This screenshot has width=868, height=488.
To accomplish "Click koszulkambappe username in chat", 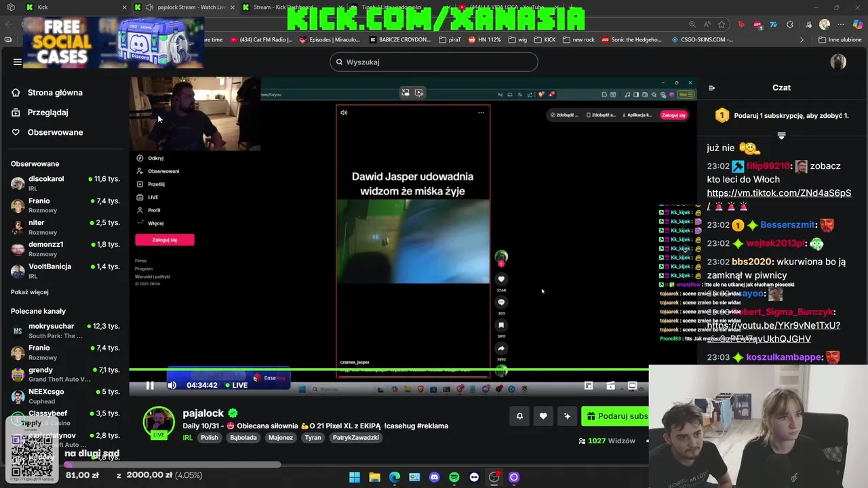I will pos(785,357).
